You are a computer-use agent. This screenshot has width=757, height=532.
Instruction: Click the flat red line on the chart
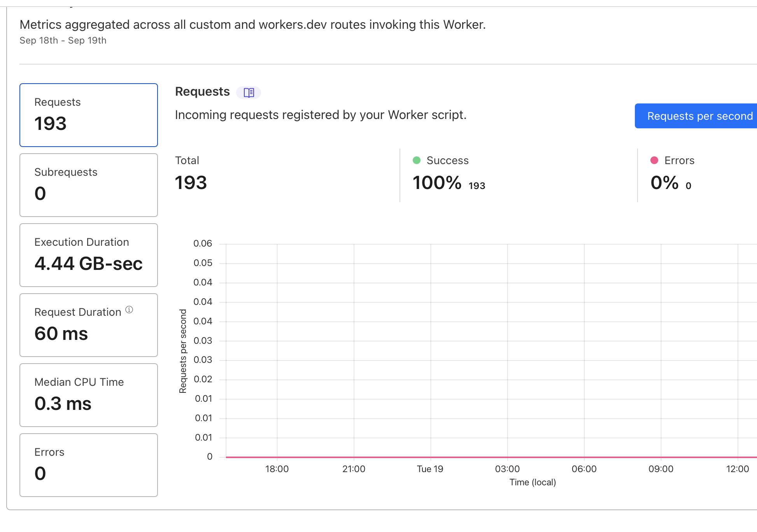pyautogui.click(x=467, y=457)
